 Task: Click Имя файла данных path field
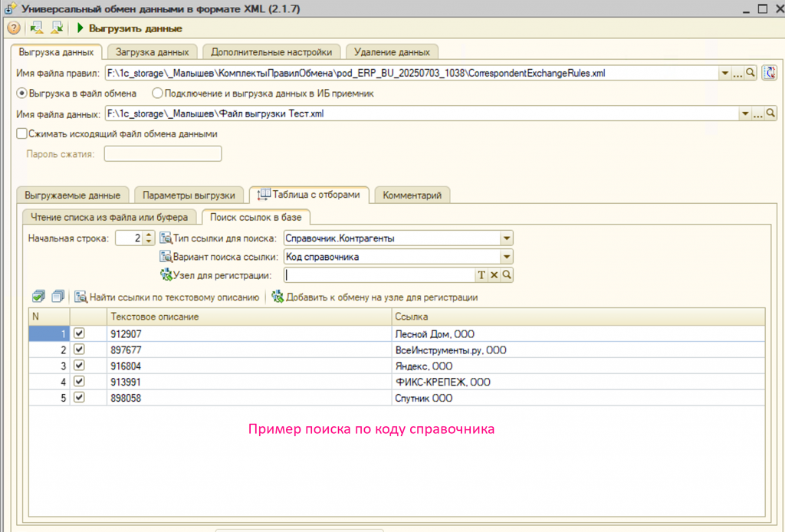point(422,114)
